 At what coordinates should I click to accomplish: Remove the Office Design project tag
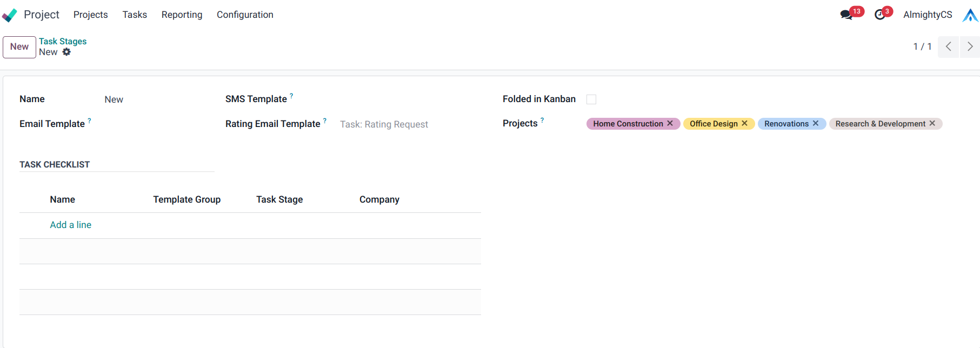point(745,123)
